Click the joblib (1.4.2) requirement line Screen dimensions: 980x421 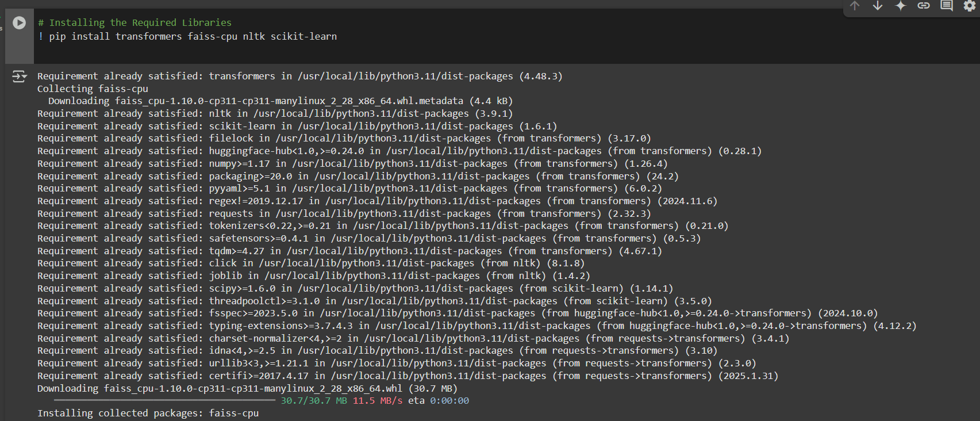pyautogui.click(x=314, y=276)
